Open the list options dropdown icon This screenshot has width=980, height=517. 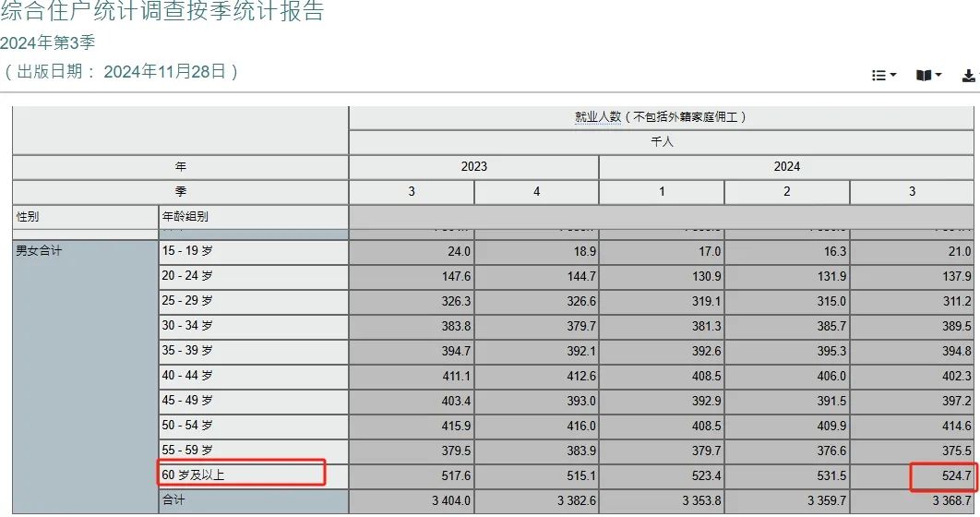(883, 76)
